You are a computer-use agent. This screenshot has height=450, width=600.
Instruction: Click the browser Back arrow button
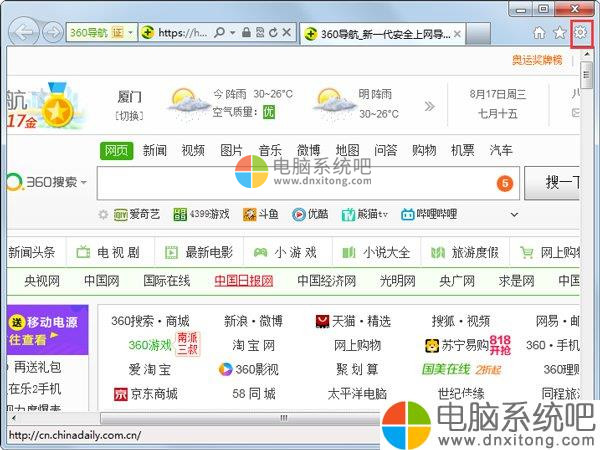coord(24,32)
